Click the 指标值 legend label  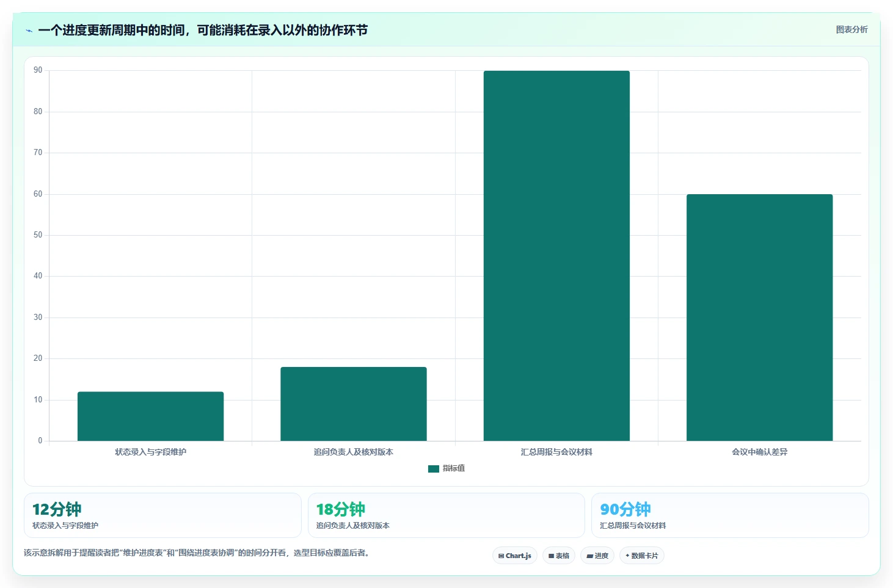point(454,468)
